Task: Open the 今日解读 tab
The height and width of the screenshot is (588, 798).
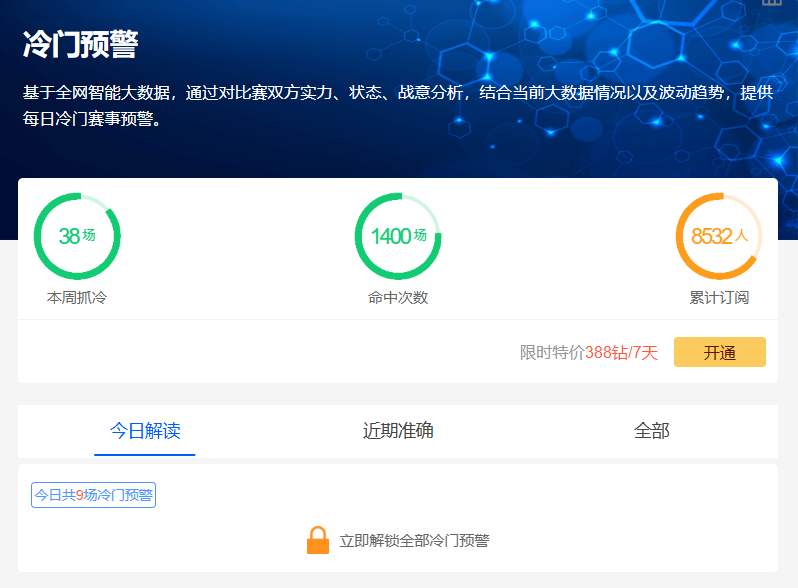Action: 145,431
